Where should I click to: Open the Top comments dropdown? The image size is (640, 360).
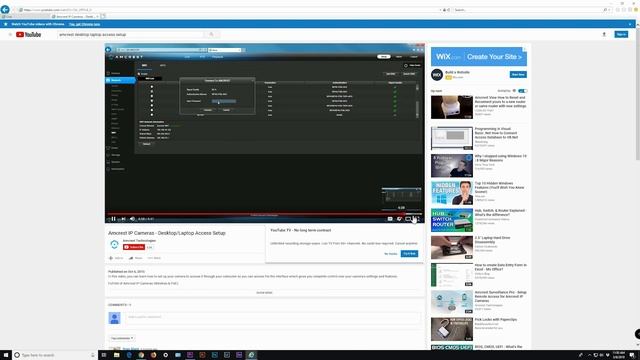click(x=122, y=338)
